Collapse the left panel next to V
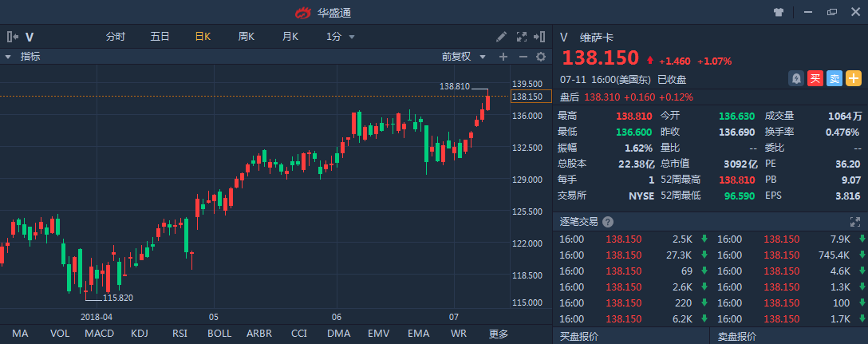 click(13, 37)
